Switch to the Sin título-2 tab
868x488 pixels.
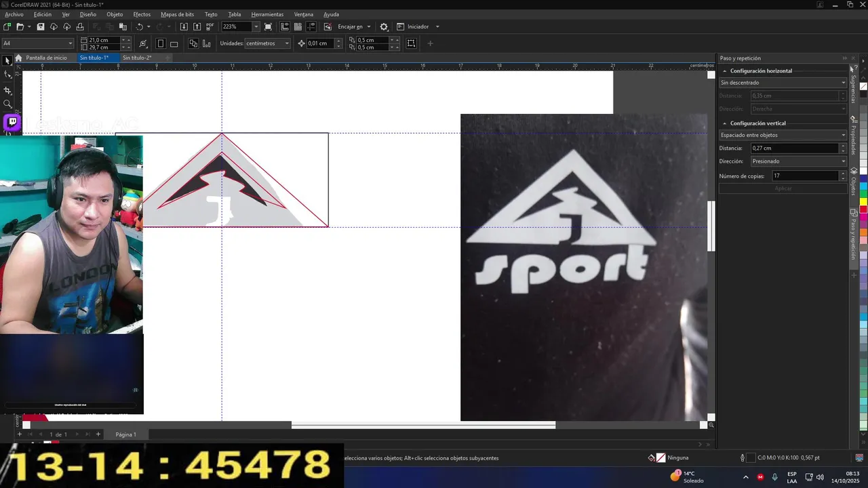tap(137, 58)
